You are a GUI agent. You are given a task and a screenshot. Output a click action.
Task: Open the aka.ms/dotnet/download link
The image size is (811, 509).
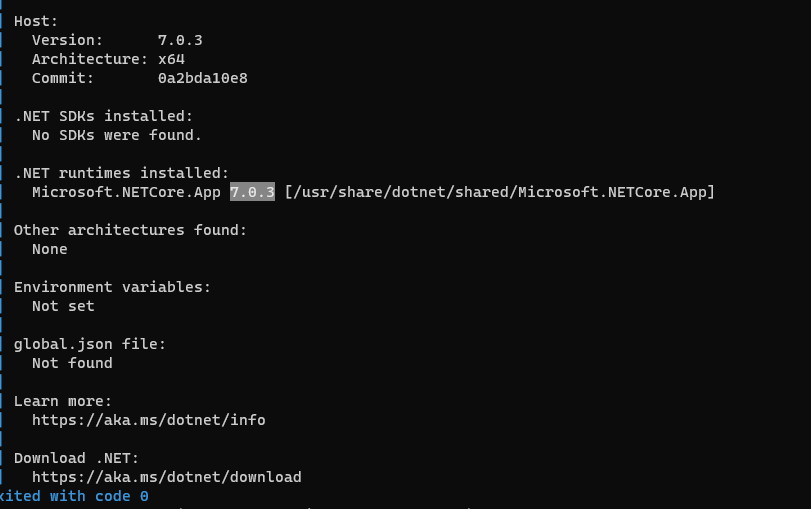click(166, 477)
